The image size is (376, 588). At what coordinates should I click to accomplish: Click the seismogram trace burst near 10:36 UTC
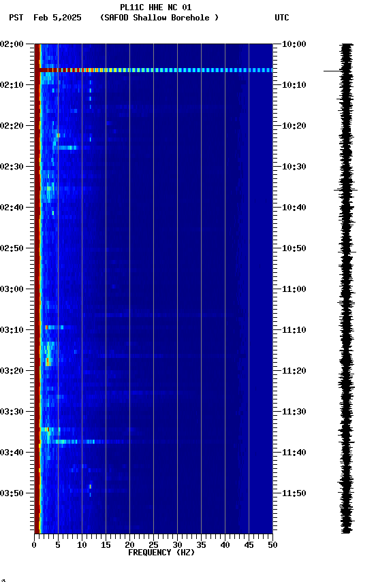click(345, 190)
